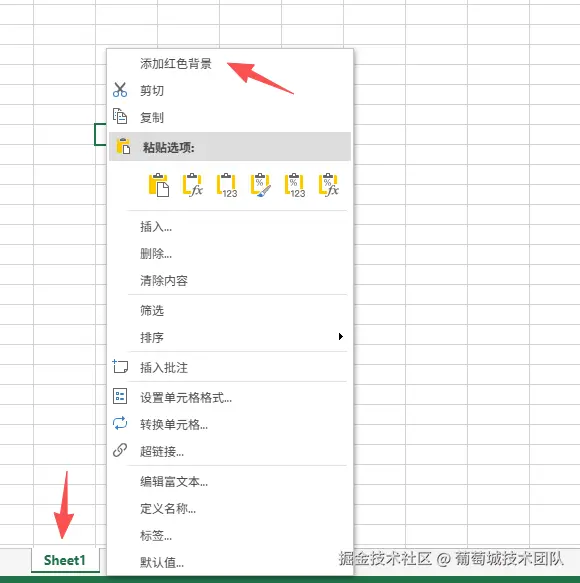Screen dimensions: 580x583
Task: Choose the paste-all clipboard icon
Action: [x=159, y=185]
